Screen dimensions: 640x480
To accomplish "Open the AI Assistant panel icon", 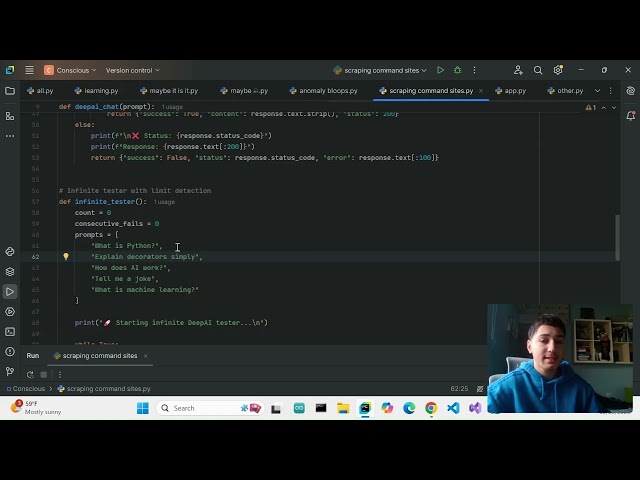I will 631,91.
